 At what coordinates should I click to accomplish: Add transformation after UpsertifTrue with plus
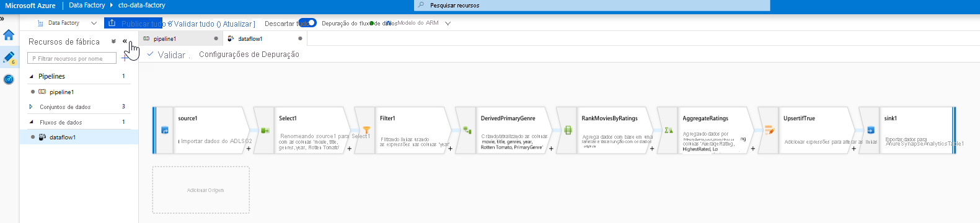tap(854, 149)
